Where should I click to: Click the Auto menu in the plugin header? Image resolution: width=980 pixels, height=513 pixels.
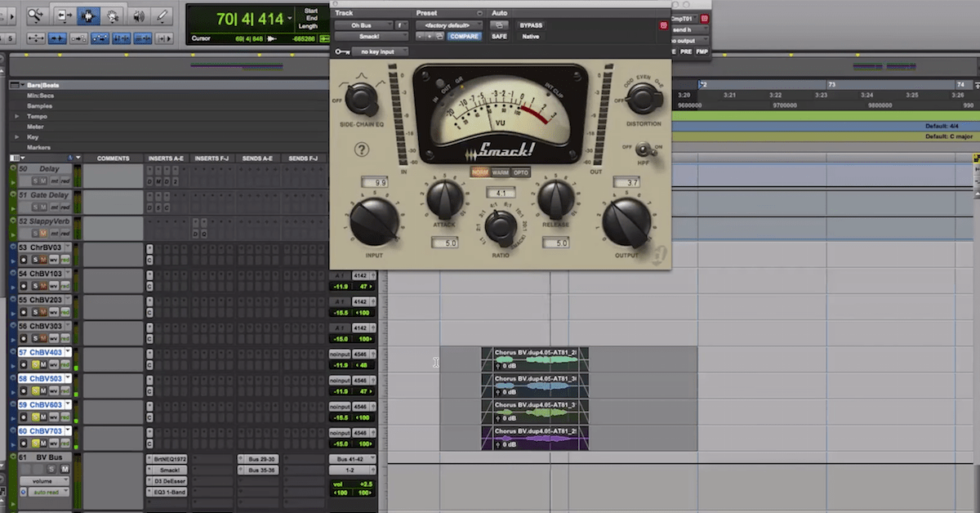point(500,13)
